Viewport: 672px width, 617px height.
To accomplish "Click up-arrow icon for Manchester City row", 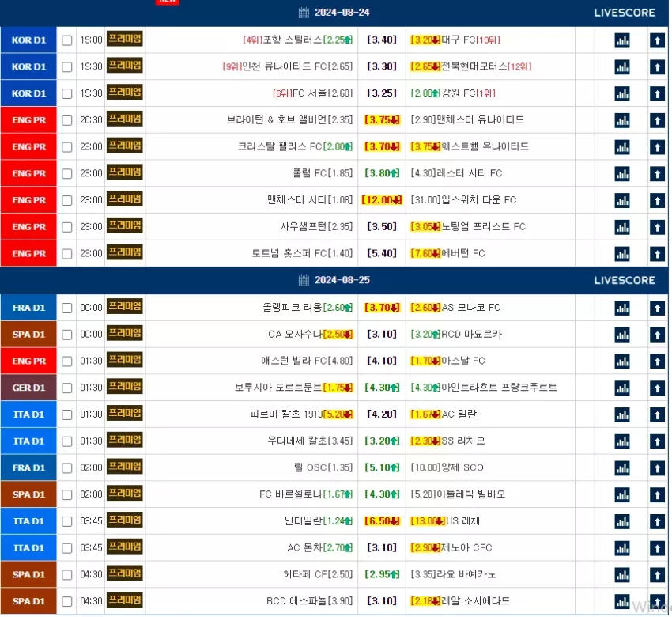I will (657, 201).
